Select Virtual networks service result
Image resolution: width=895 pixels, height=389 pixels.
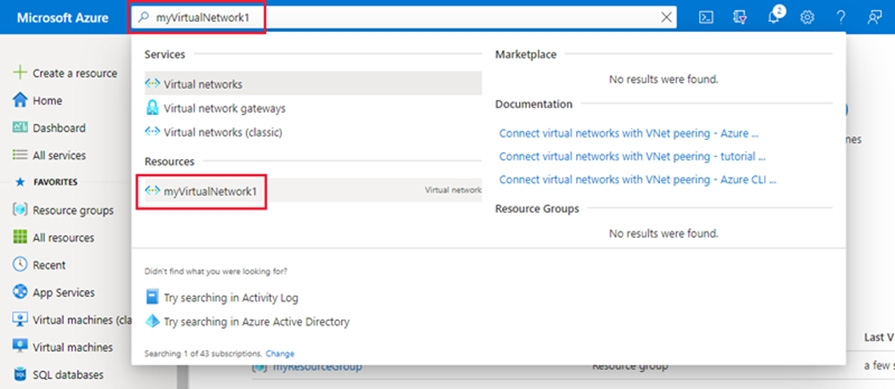coord(313,84)
